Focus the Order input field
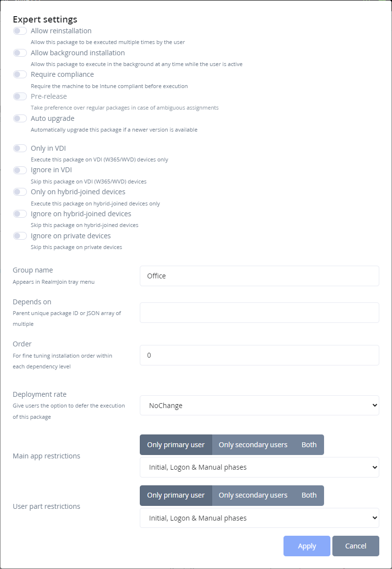Viewport: 392px width, 569px height. coord(259,355)
